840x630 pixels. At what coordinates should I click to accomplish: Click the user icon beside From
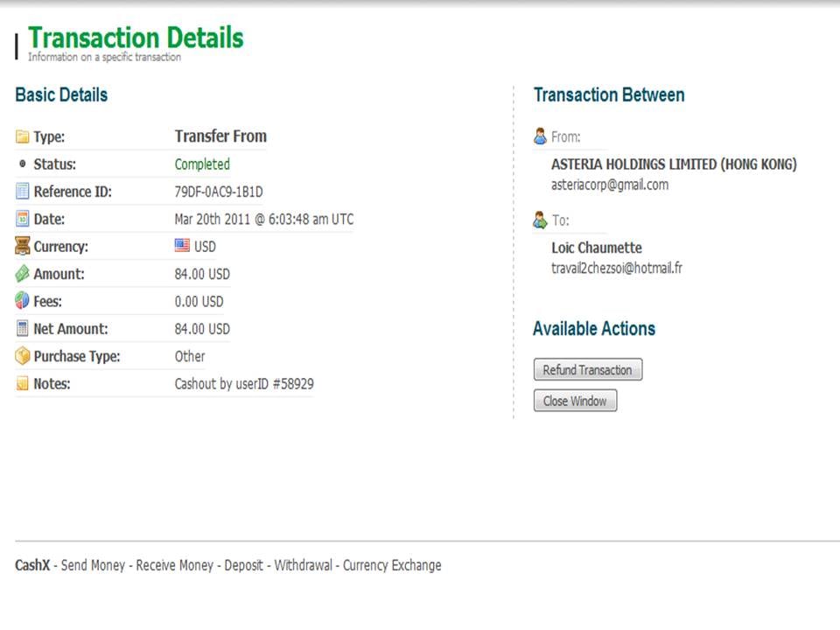[x=540, y=136]
